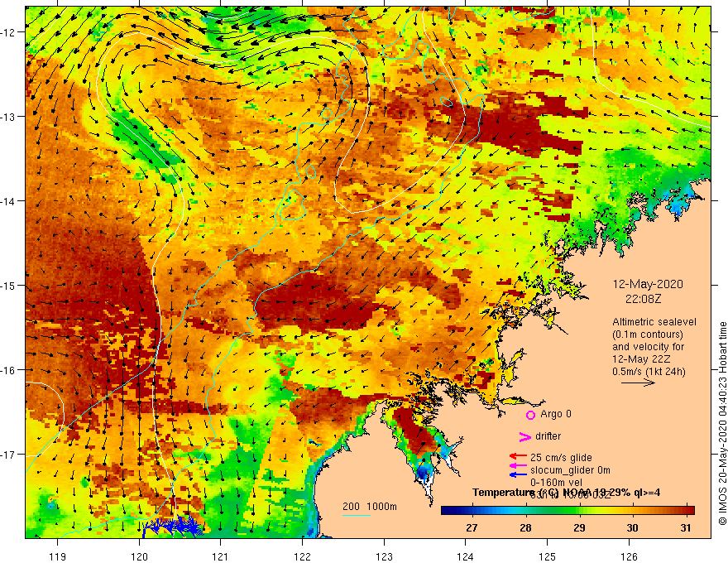Click the '0.5m/s (1kt 24h)' label
The width and height of the screenshot is (728, 563).
(x=649, y=372)
